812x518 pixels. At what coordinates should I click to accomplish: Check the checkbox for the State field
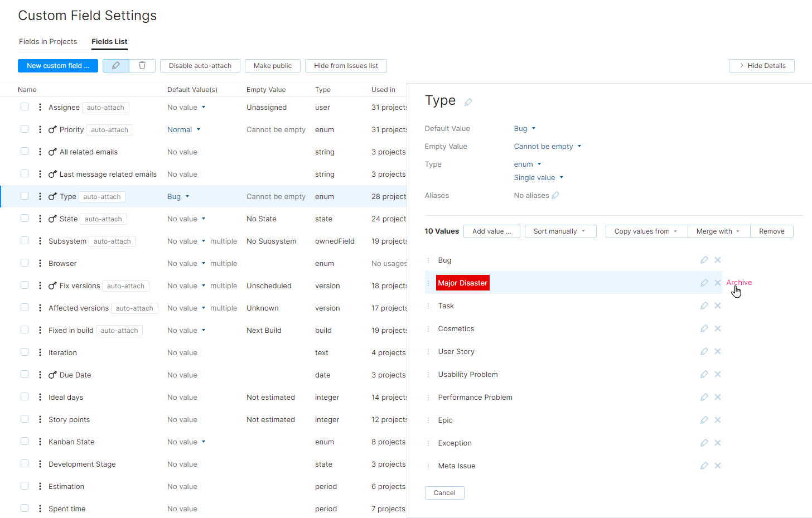point(25,218)
